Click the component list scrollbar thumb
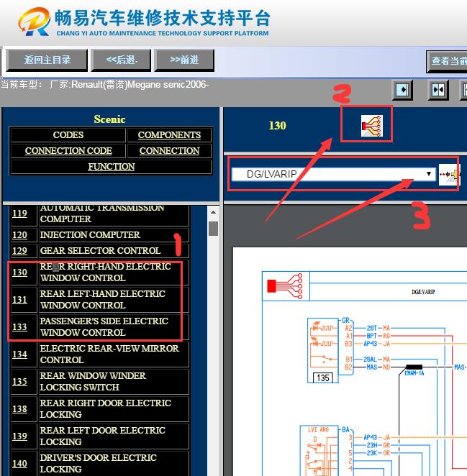The height and width of the screenshot is (476, 467). click(213, 229)
